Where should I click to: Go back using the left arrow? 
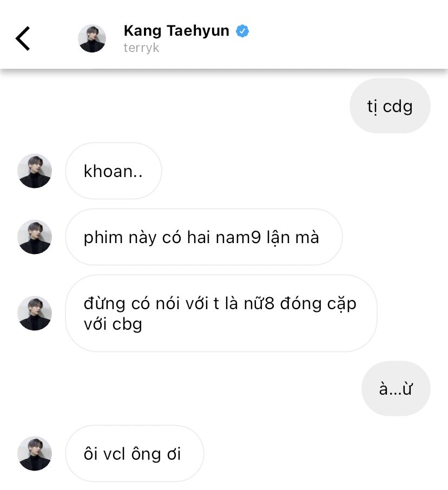[x=23, y=38]
